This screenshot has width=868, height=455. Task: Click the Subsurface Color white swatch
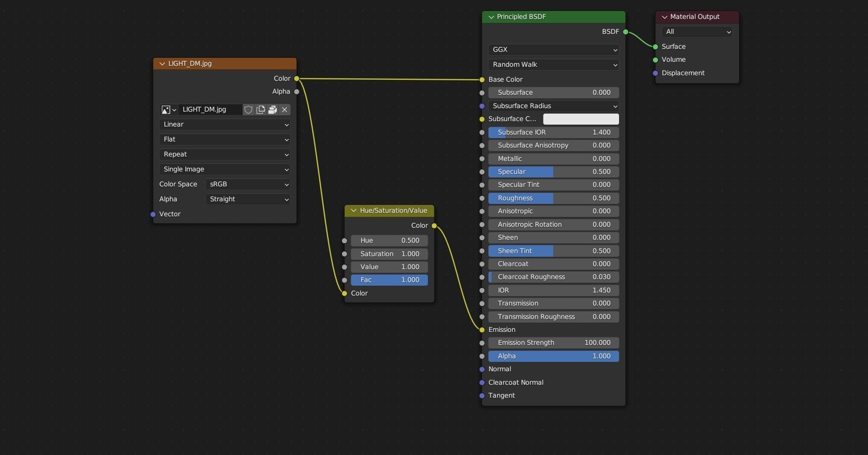(x=581, y=119)
